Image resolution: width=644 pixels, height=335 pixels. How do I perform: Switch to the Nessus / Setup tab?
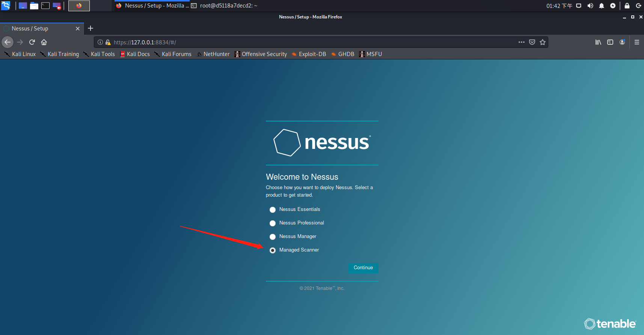42,29
